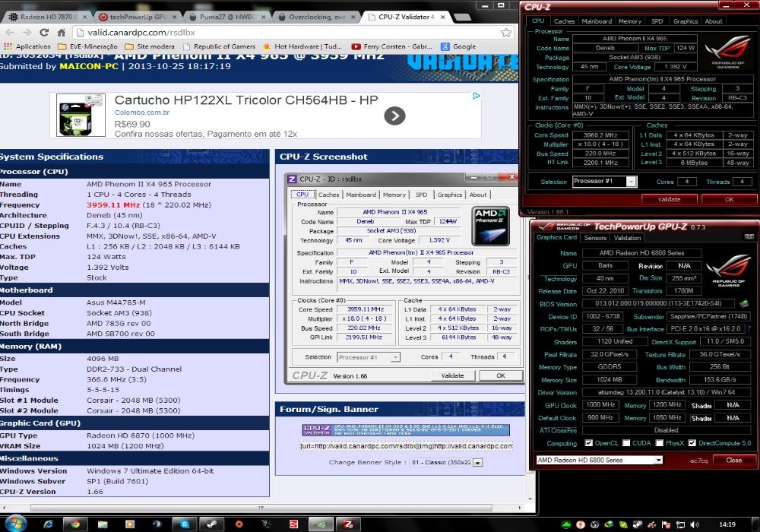The width and height of the screenshot is (760, 532).
Task: Open the EVE-Mineração bookmark folder
Action: pyautogui.click(x=87, y=46)
